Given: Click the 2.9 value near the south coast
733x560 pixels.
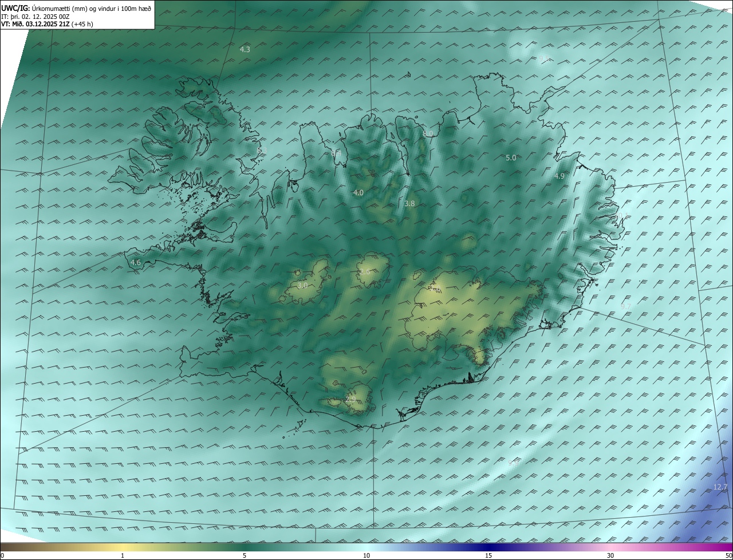Looking at the screenshot, I should pos(350,399).
